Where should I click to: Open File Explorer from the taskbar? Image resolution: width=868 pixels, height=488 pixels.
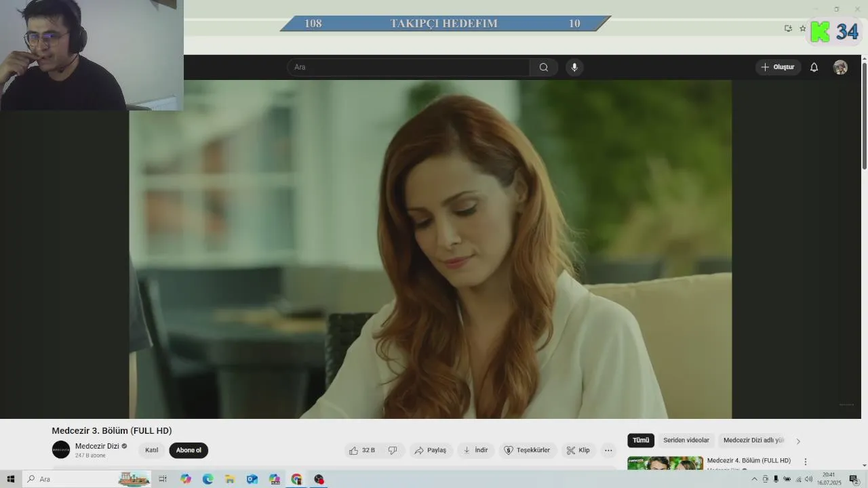(230, 479)
